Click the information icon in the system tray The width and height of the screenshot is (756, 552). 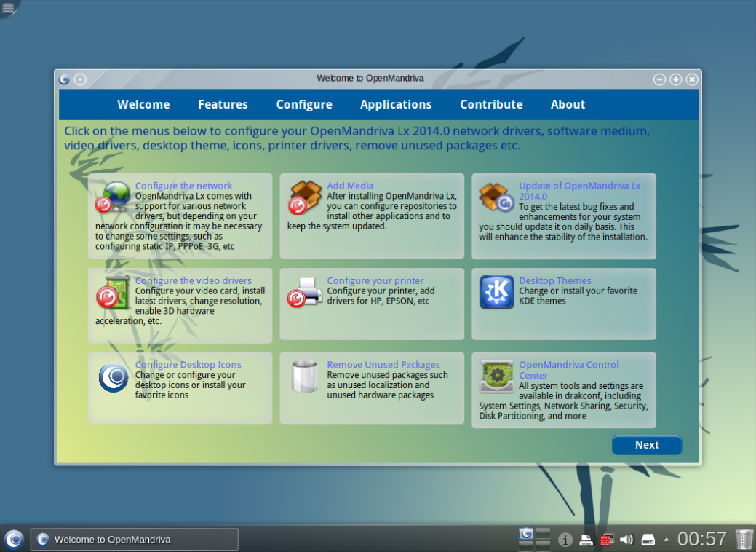tap(566, 539)
